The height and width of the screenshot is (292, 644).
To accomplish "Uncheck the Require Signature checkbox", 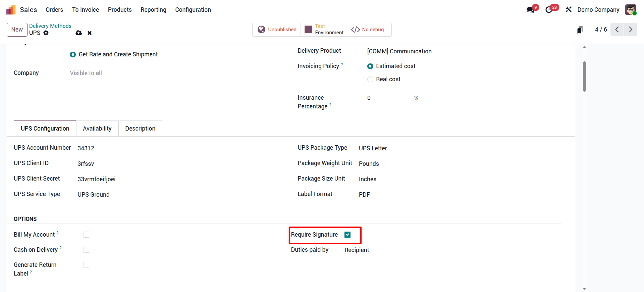I will coord(347,235).
